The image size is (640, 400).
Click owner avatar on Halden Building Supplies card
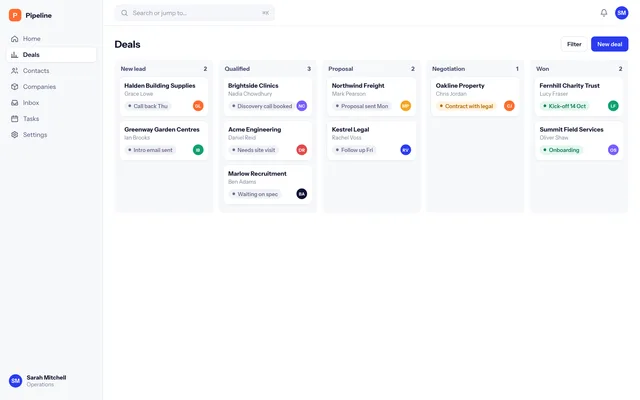click(x=198, y=106)
